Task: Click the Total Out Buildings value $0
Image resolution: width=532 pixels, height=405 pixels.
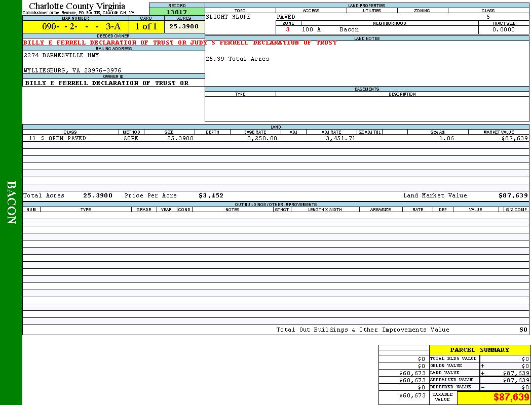Action: (x=523, y=330)
